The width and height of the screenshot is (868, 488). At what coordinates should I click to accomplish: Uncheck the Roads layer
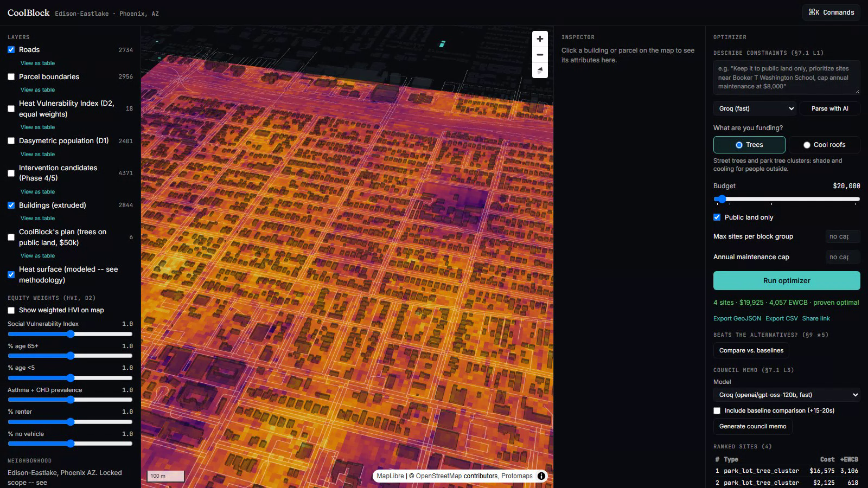pyautogui.click(x=11, y=49)
